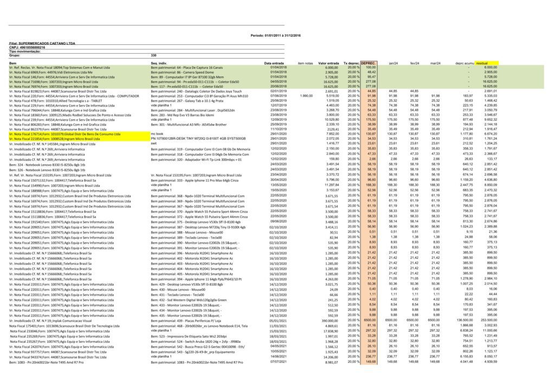The width and height of the screenshot is (555, 392).
Task: Click the entry value '17.838,90'
Action: [331, 331]
